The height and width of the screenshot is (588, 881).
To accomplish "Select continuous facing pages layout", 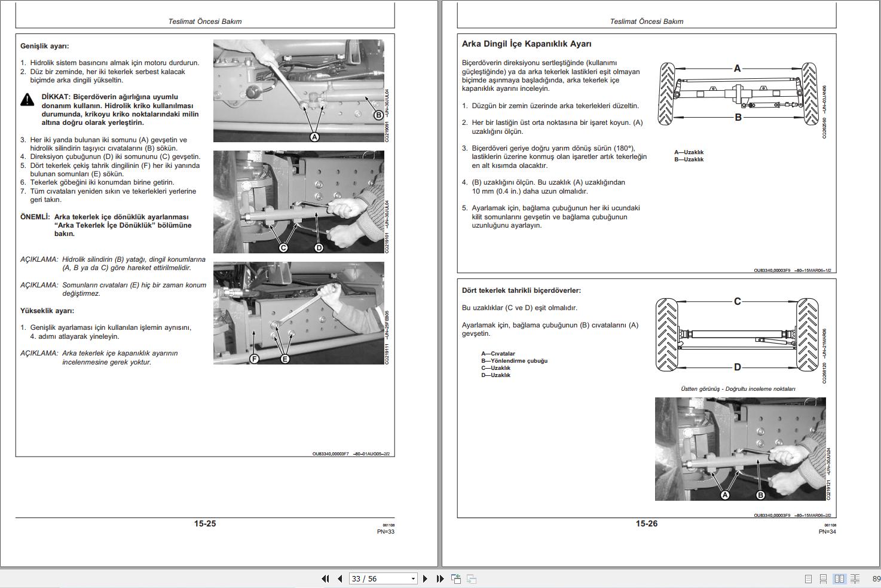I will [855, 578].
